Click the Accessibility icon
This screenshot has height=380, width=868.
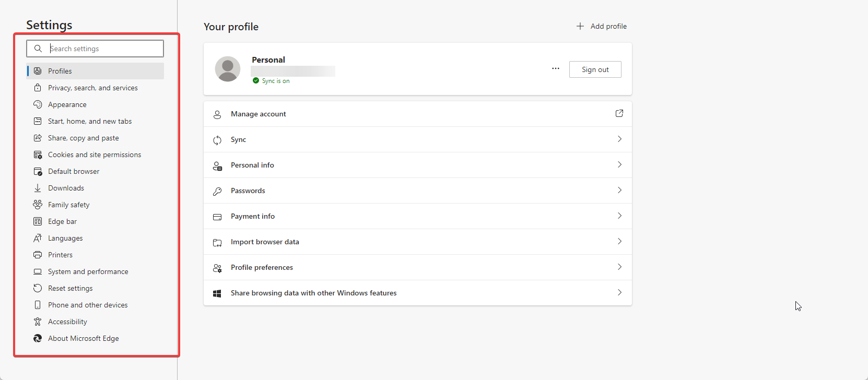(x=38, y=322)
